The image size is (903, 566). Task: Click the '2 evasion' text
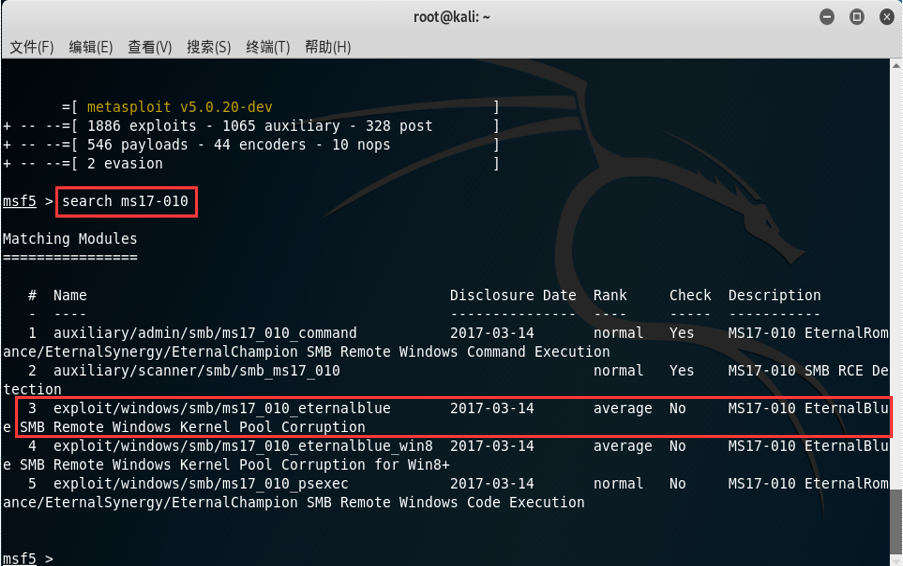tap(125, 164)
